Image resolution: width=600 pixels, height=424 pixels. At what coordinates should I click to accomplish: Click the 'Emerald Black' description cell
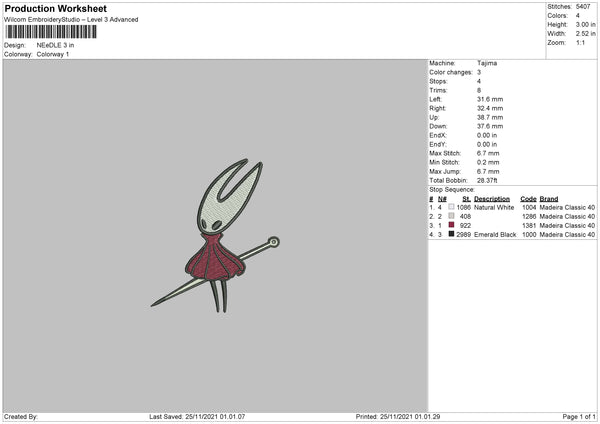tap(495, 234)
